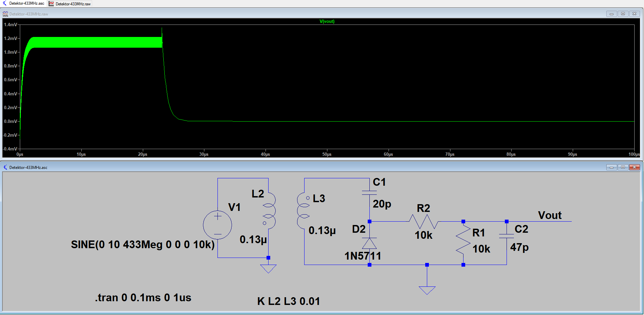Click the L3 inductor symbol
Screen dimensions: 644x315
click(303, 211)
